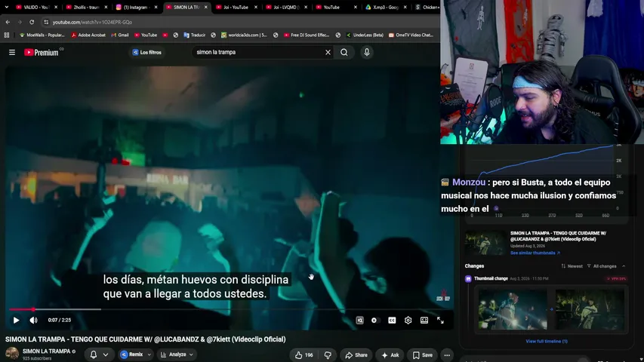Enter fullscreen mode in player
Screen dimensions: 644x362
tap(440, 320)
